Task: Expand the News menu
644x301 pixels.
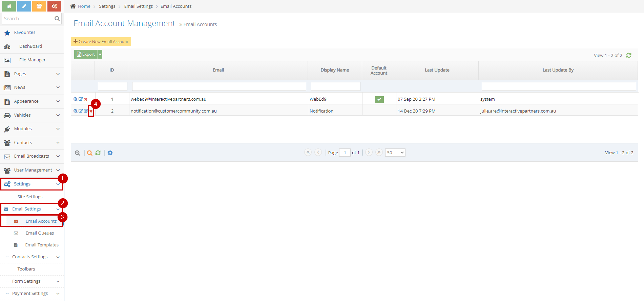Action: click(32, 87)
